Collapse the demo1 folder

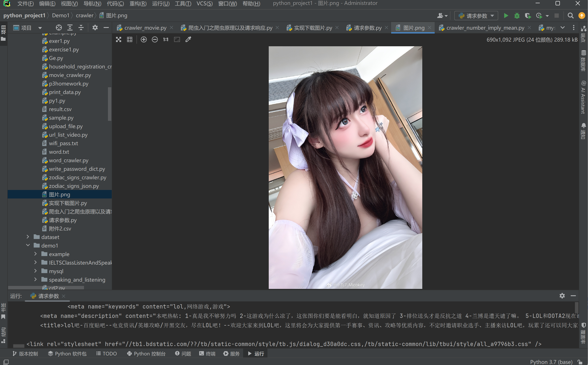28,245
